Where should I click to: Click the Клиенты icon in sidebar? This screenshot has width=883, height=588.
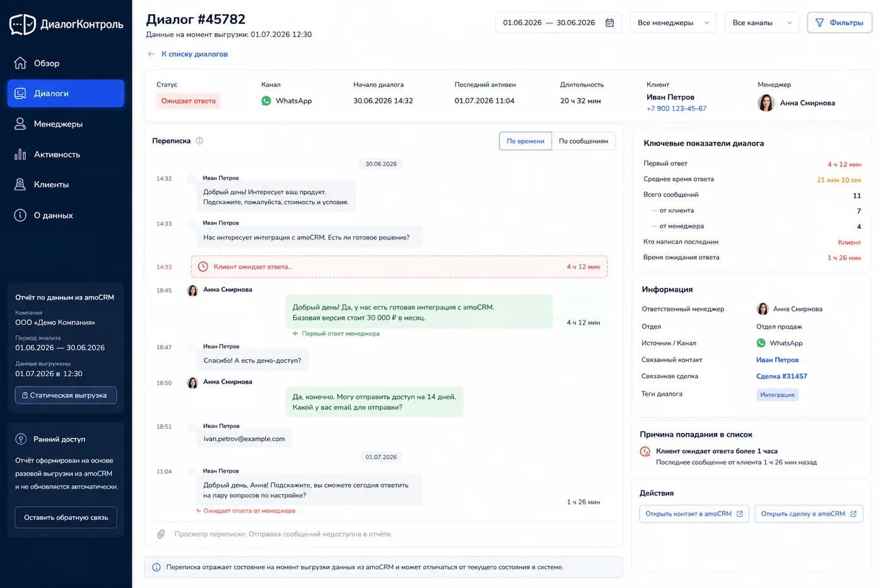[20, 185]
